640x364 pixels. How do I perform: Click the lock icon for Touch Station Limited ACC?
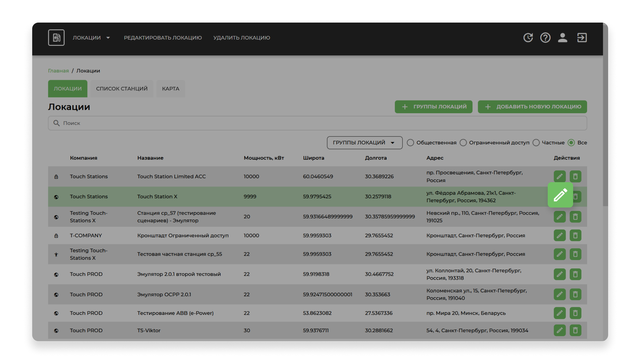56,177
